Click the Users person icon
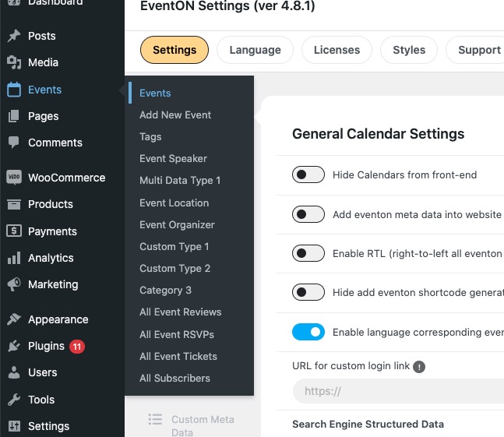Image resolution: width=504 pixels, height=437 pixels. click(x=14, y=372)
